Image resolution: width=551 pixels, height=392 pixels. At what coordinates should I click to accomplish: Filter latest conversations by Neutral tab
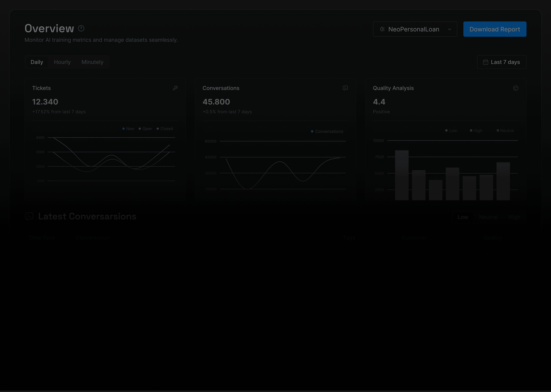tap(488, 217)
